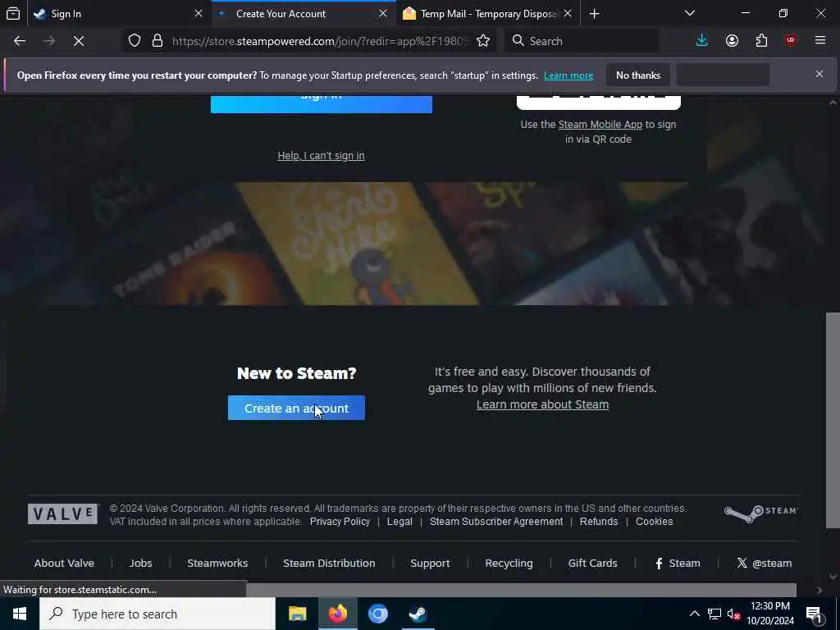Click Learn more in the notification bar
This screenshot has width=840, height=630.
click(x=568, y=75)
